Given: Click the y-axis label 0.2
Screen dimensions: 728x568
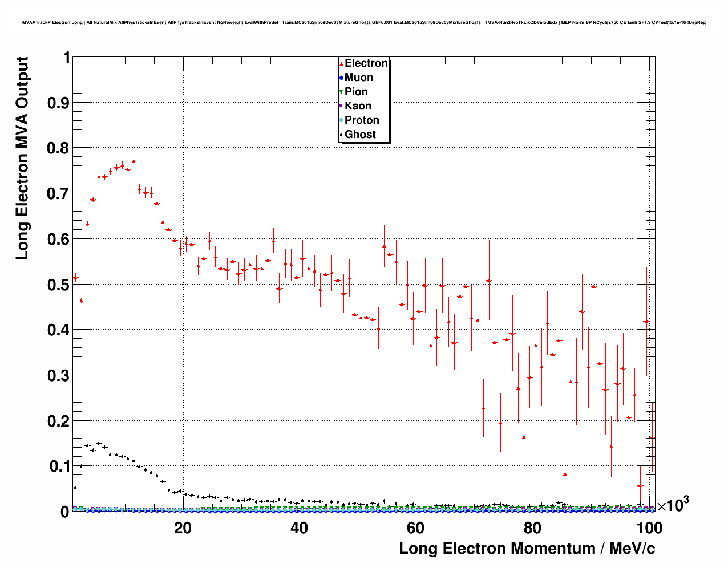Looking at the screenshot, I should coord(59,421).
